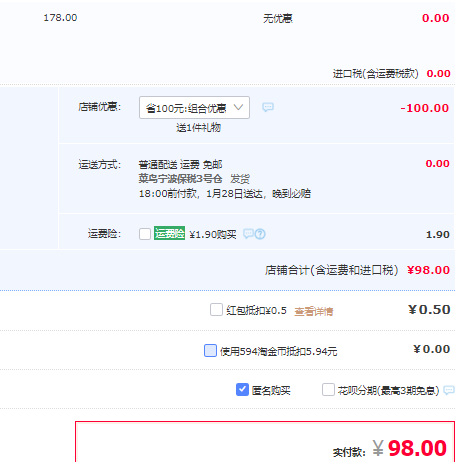The height and width of the screenshot is (462, 460).
Task: Click the green 运费险 badge
Action: point(169,233)
